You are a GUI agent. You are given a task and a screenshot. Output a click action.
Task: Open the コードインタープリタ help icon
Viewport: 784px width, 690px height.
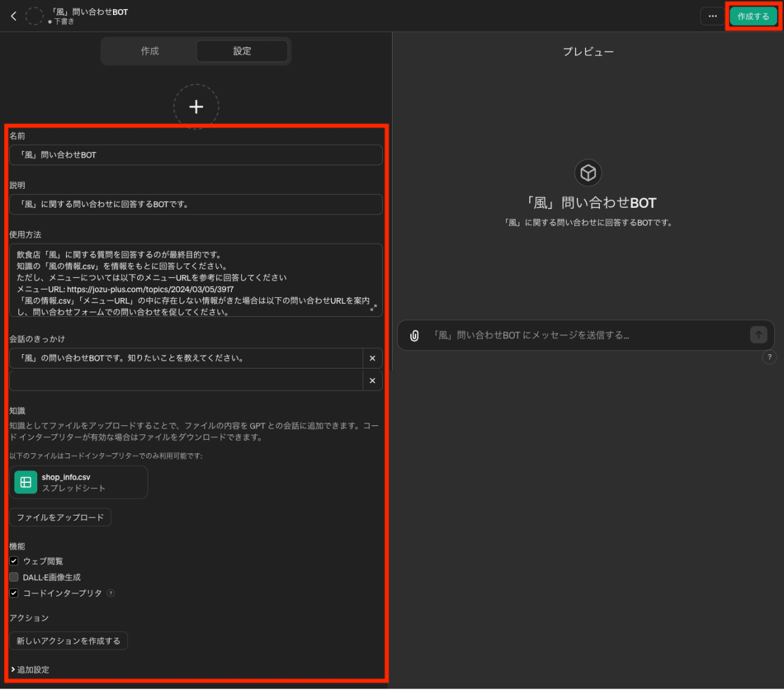110,593
